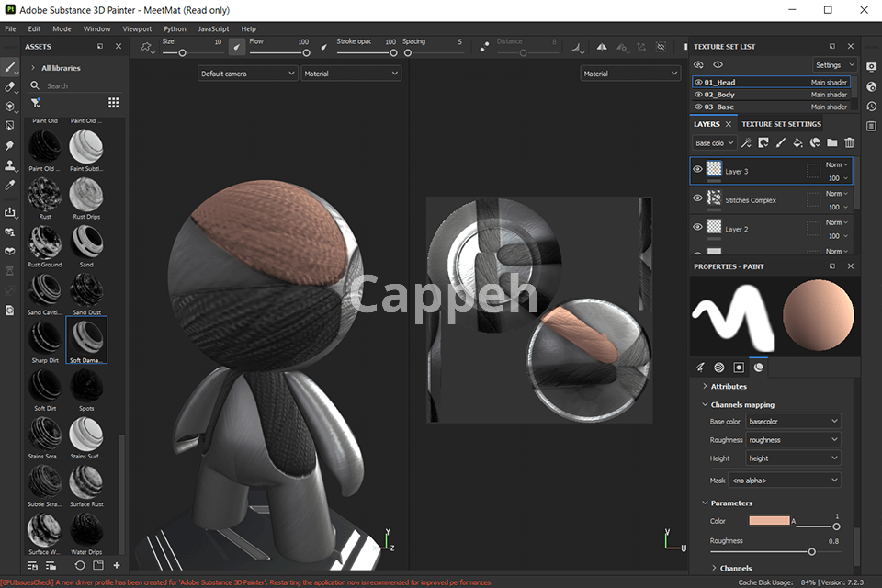This screenshot has width=882, height=588.
Task: Hide the 02_Body texture set
Action: (699, 95)
